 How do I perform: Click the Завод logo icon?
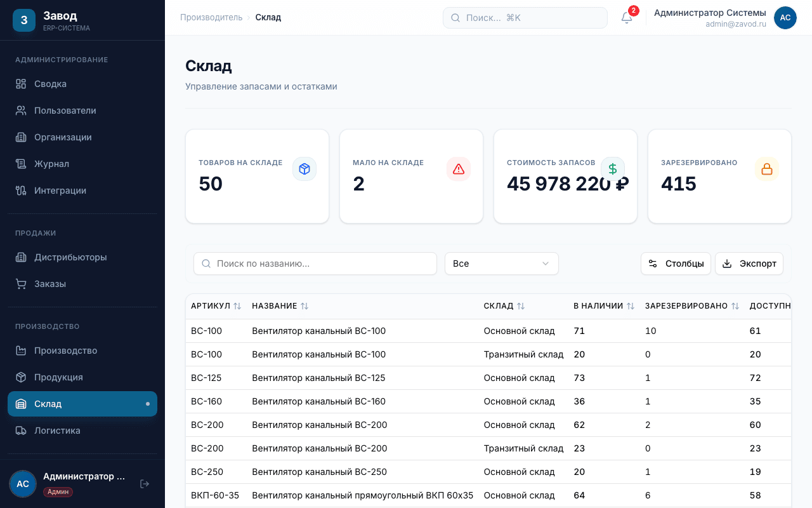click(24, 20)
